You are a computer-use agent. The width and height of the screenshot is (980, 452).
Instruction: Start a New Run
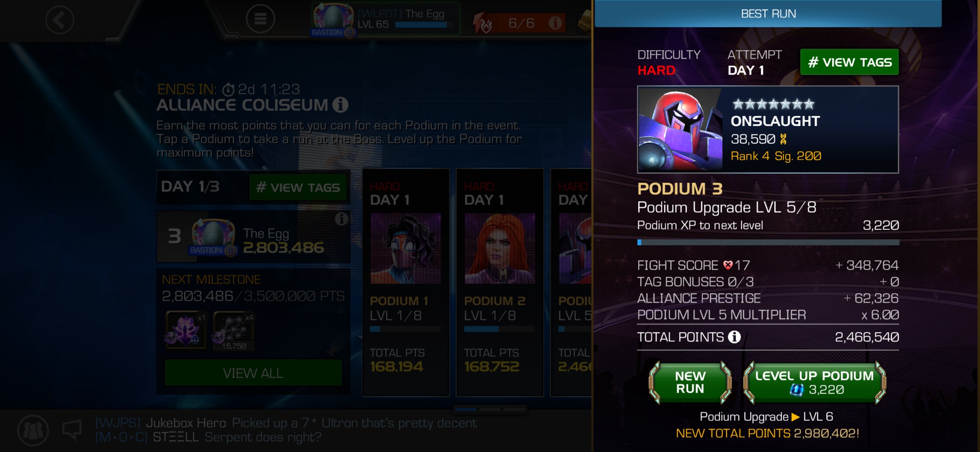[x=690, y=382]
